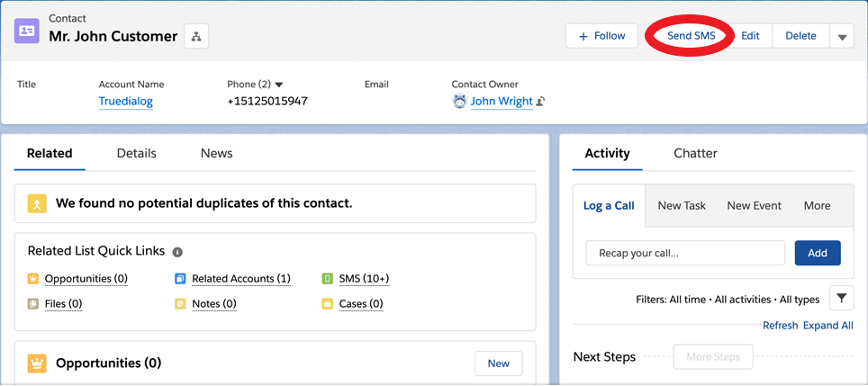Click the Send SMS button
Screen dimensions: 868x386
pyautogui.click(x=691, y=36)
